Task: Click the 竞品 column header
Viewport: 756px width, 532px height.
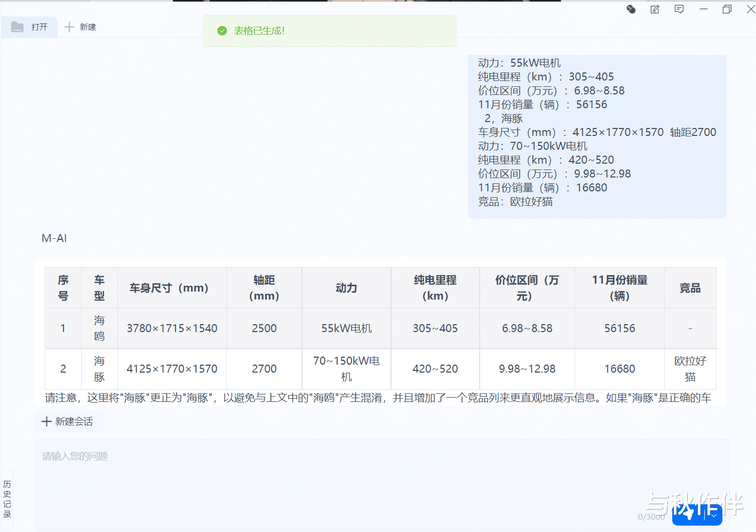Action: pyautogui.click(x=690, y=288)
